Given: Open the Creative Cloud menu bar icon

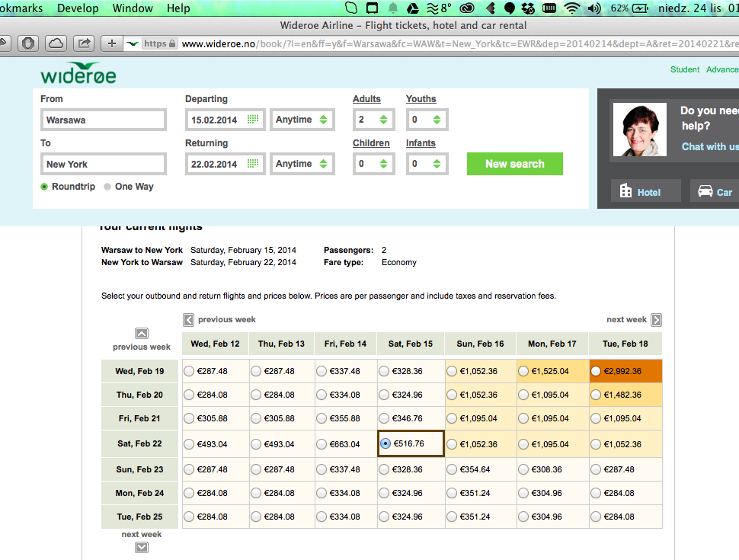Looking at the screenshot, I should (466, 8).
